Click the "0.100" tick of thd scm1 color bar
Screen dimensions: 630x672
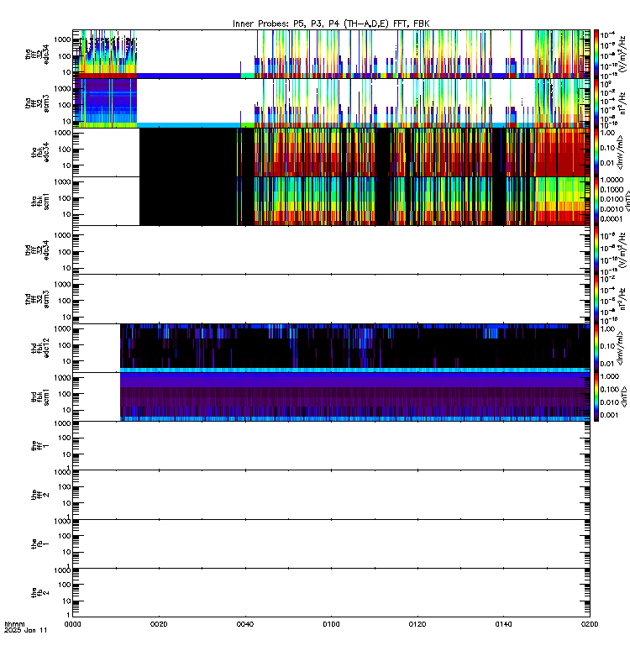610,389
